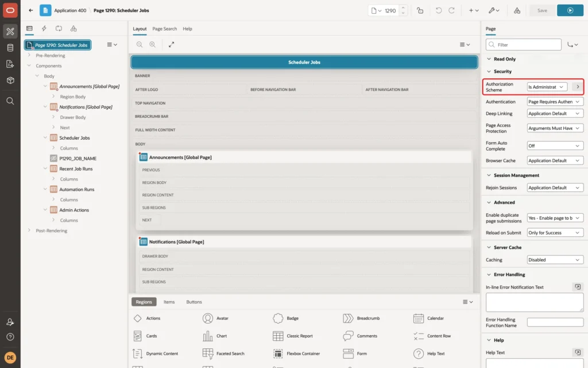588x368 pixels.
Task: Switch to the Page Search tab
Action: point(164,29)
